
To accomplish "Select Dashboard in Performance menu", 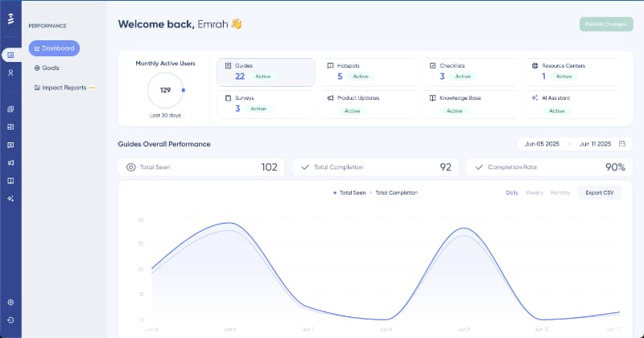I will (x=54, y=48).
